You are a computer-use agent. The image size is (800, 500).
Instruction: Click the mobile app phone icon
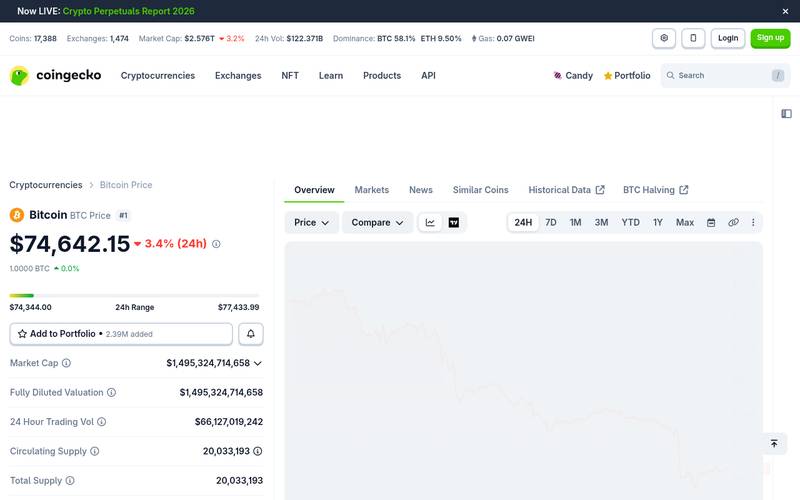tap(693, 38)
